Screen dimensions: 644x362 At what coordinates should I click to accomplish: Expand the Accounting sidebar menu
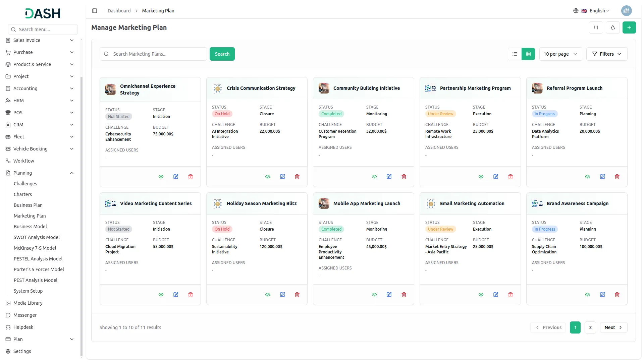coord(40,88)
